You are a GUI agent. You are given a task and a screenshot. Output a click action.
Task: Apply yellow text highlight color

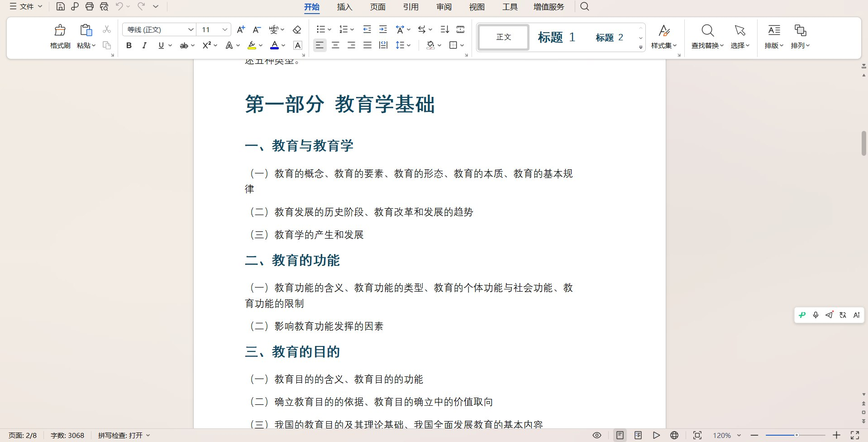[x=252, y=45]
